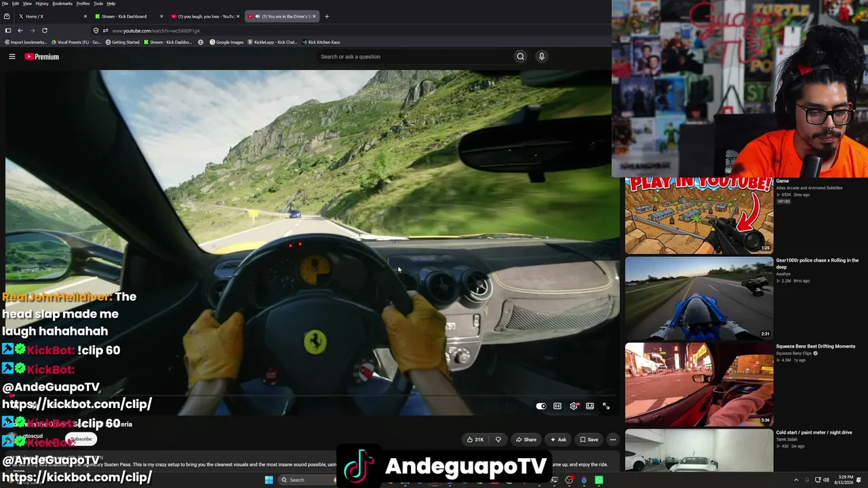868x488 pixels.
Task: Like the video with 31K likes
Action: coord(475,440)
